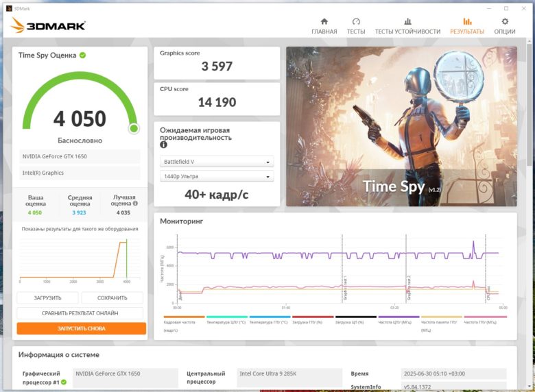535x392 pixels.
Task: Click Средняя оценка value 3 923
Action: [x=79, y=212]
